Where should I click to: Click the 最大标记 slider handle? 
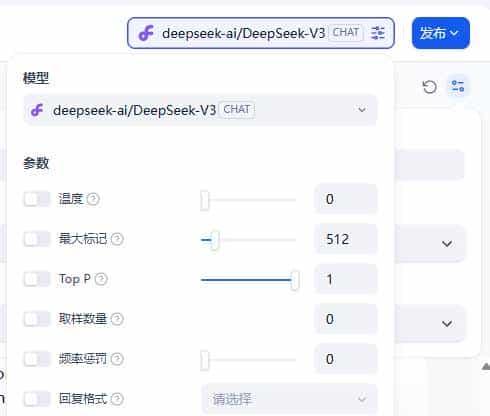point(215,240)
